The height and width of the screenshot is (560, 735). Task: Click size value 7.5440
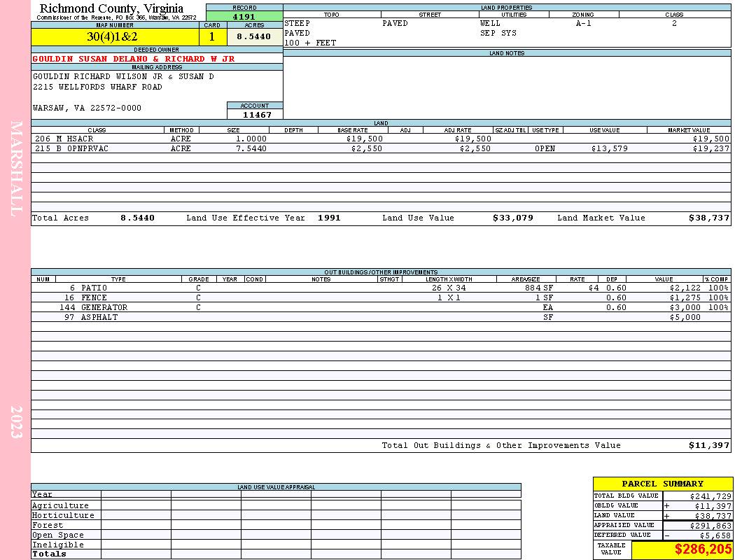click(251, 148)
